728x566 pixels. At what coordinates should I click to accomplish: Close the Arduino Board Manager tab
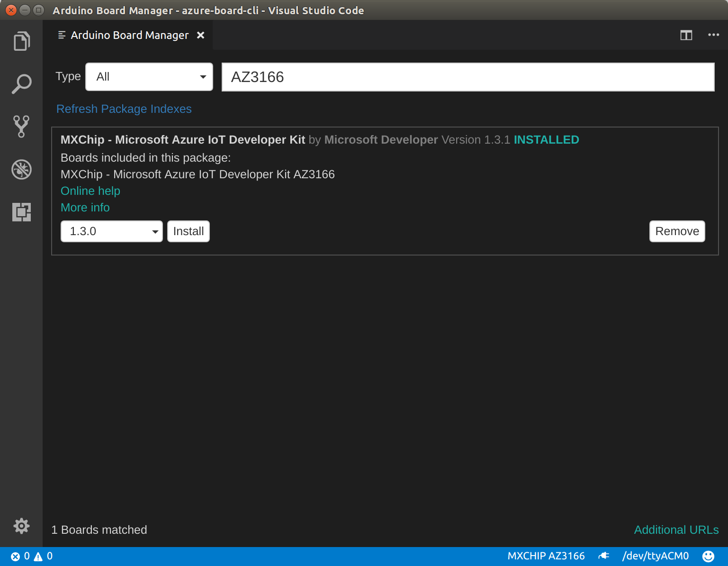click(x=200, y=35)
